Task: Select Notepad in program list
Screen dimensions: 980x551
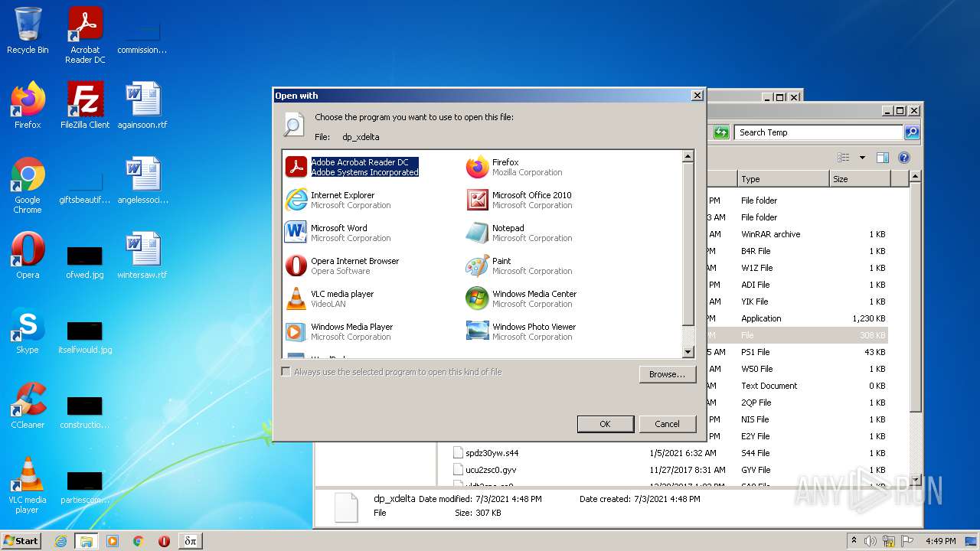Action: coord(519,233)
